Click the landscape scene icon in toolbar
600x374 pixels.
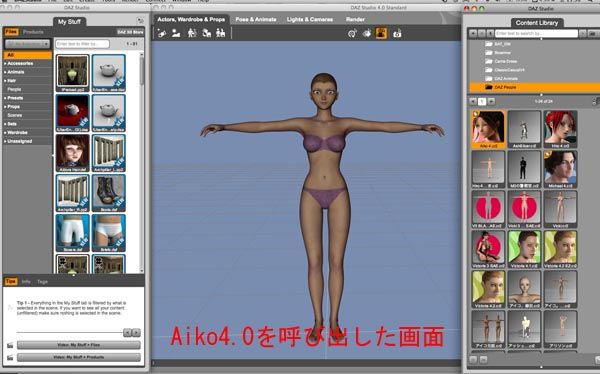(176, 33)
